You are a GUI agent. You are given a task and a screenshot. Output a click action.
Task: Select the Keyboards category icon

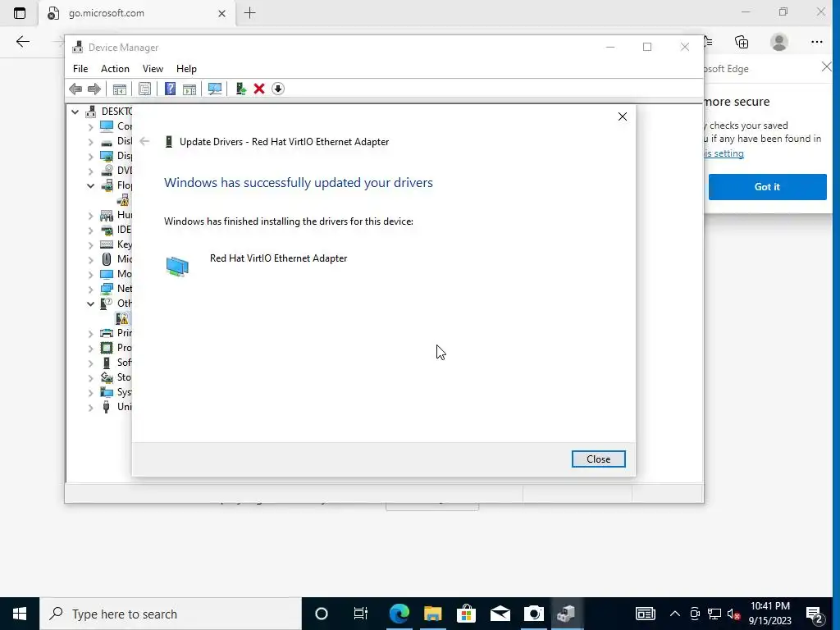click(107, 244)
